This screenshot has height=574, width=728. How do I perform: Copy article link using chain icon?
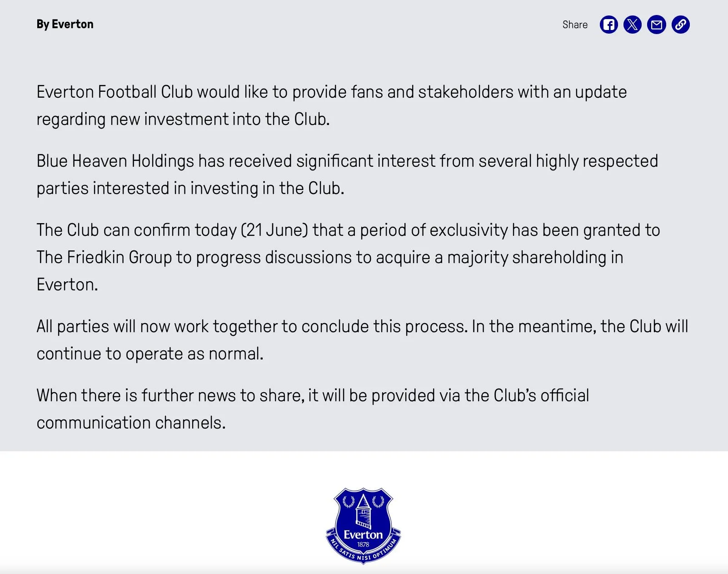pos(680,25)
